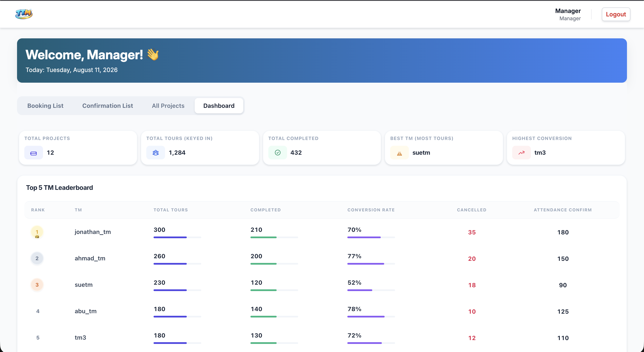The image size is (644, 352).
Task: Click the Highest Conversion trend icon
Action: tap(522, 153)
